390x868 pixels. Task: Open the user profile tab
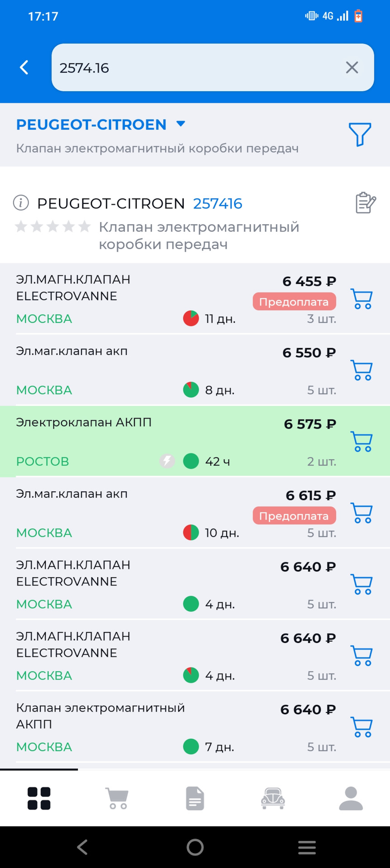351,798
